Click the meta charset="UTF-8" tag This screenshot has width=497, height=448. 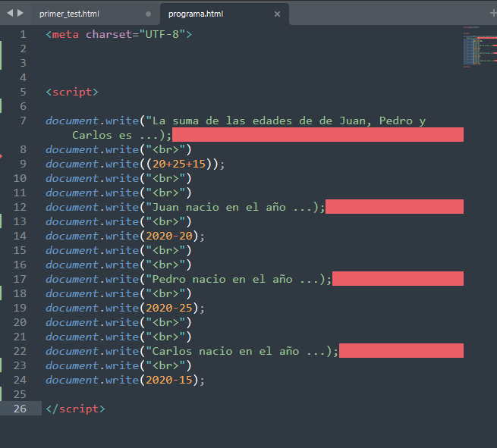tap(119, 34)
